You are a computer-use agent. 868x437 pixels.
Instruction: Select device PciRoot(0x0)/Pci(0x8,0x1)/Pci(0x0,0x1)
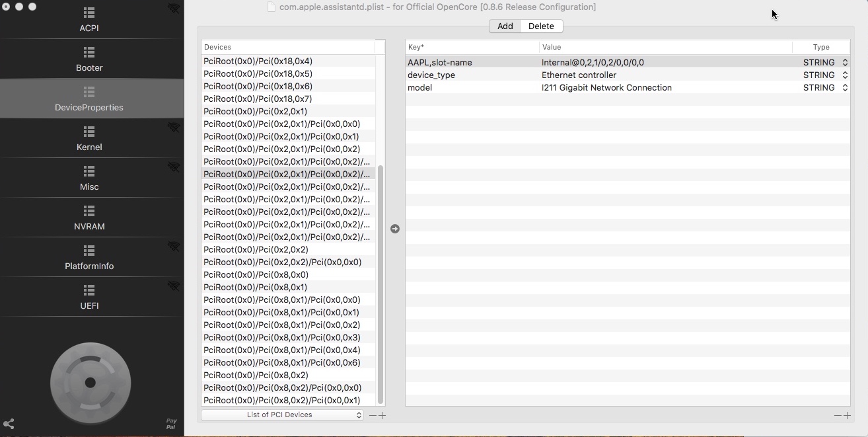pos(288,312)
